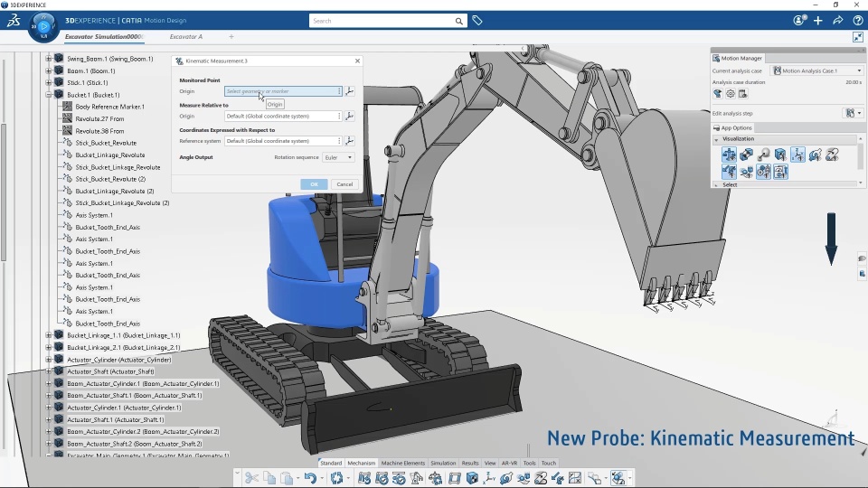Screen dimensions: 868x488
Task: Open the Edit analysis step dropdown
Action: point(852,114)
